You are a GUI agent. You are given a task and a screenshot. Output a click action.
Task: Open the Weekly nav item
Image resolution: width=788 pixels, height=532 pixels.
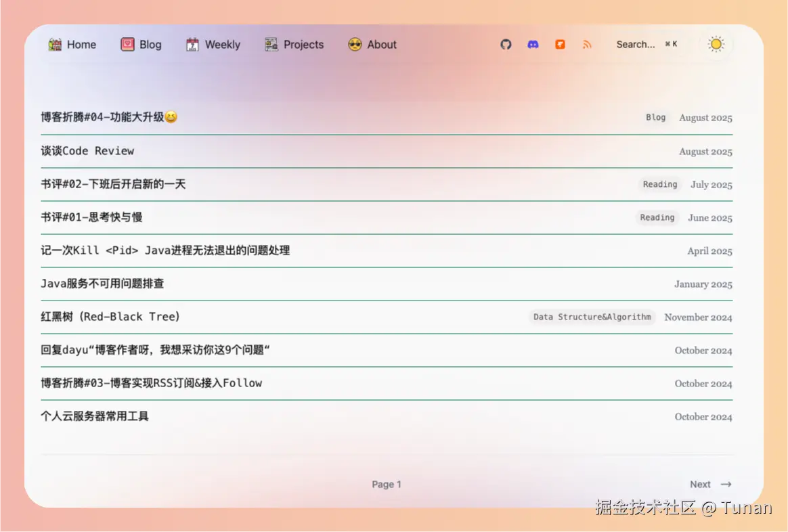pyautogui.click(x=213, y=44)
